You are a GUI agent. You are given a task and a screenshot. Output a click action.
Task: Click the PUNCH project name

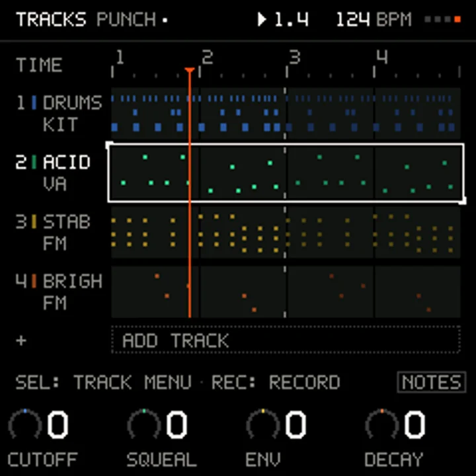126,19
